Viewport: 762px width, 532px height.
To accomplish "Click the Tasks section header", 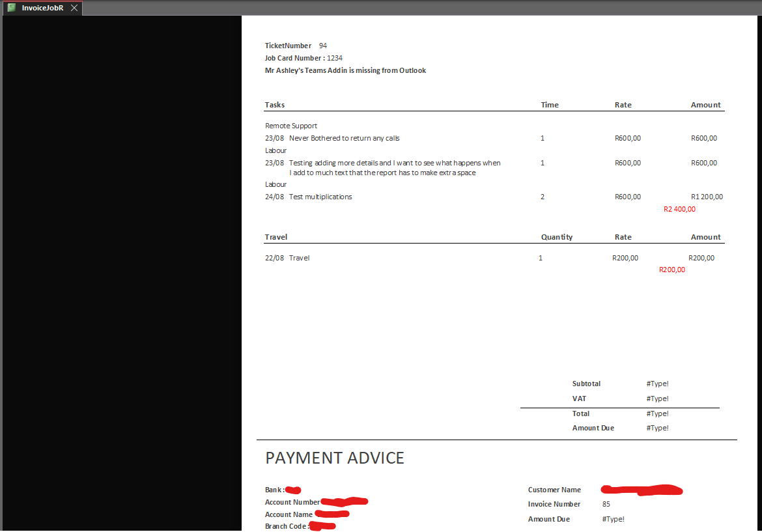I will tap(275, 105).
